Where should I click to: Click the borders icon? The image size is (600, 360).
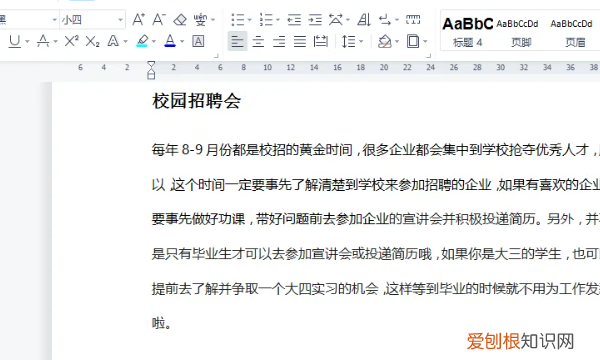413,41
